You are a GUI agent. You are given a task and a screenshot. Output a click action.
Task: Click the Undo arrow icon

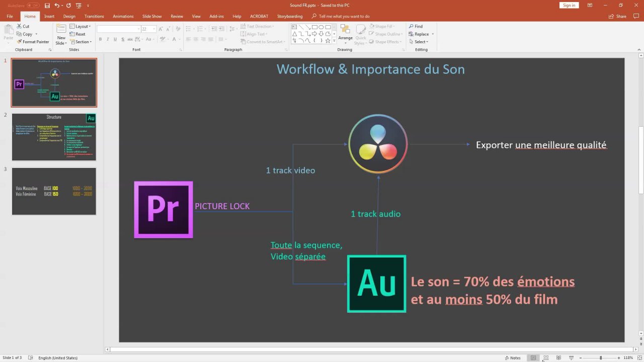pos(57,6)
